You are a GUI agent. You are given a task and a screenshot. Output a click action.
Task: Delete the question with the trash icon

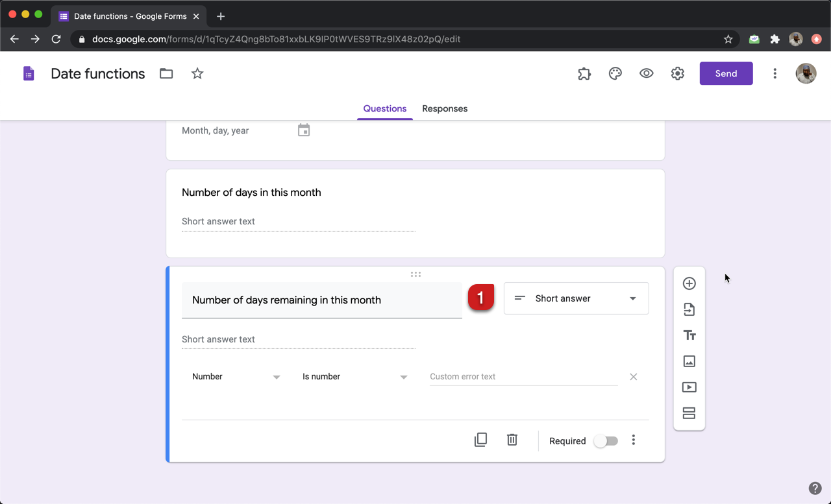pos(512,439)
